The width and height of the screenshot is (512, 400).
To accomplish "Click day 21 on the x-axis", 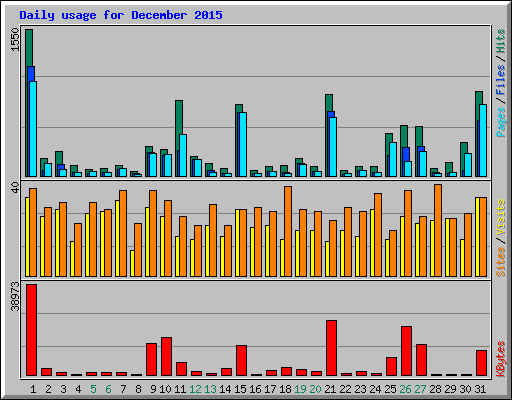I will pyautogui.click(x=330, y=389).
